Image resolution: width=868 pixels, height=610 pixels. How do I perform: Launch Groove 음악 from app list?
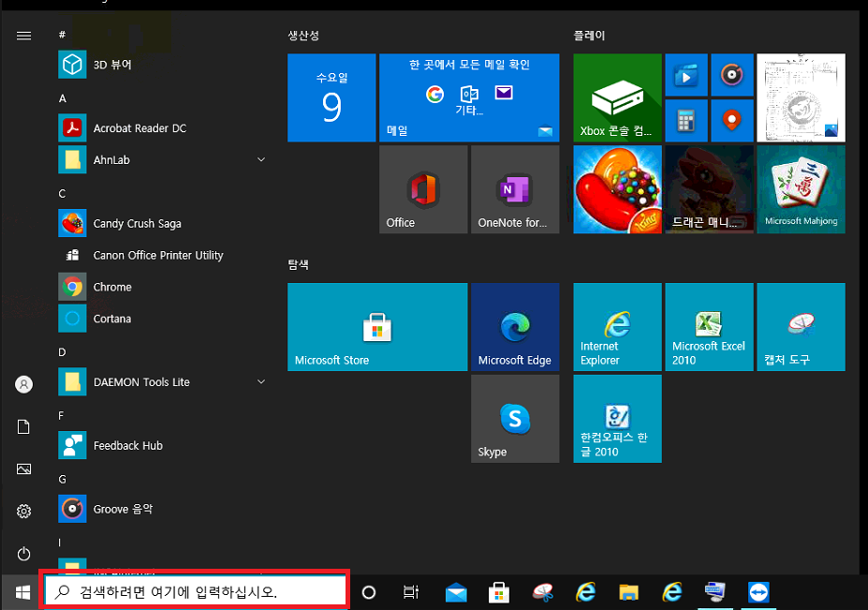coord(163,509)
